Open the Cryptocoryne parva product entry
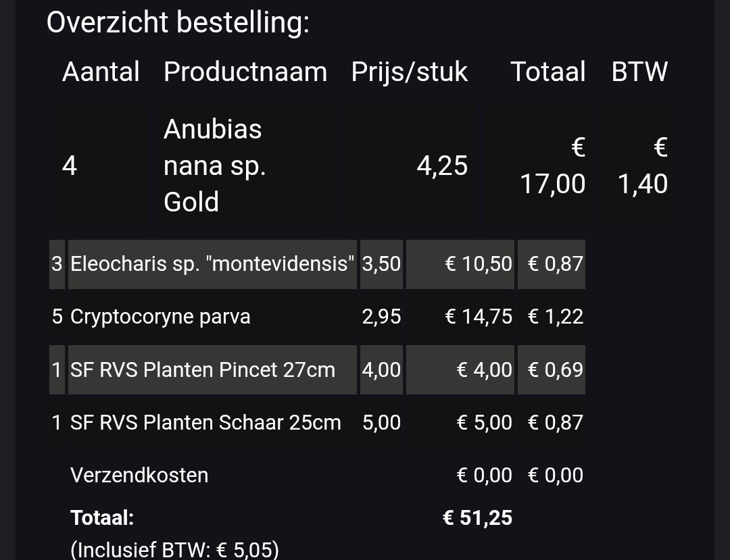730x560 pixels. coord(160,317)
